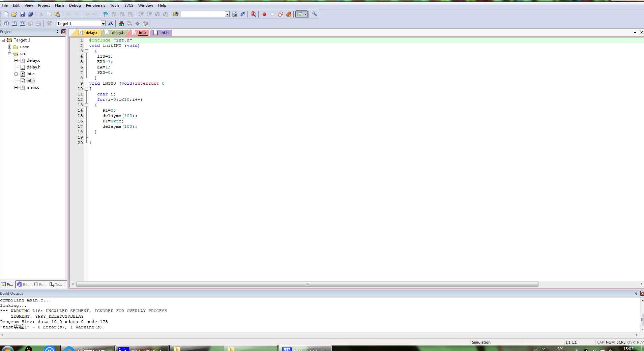
Task: Open Options for Target
Action: 111,24
